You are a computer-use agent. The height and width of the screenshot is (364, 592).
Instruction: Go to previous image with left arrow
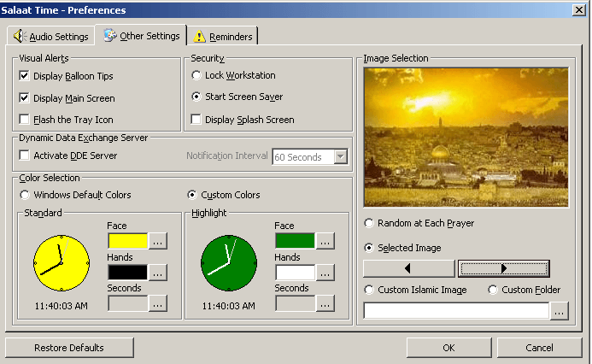(x=409, y=268)
